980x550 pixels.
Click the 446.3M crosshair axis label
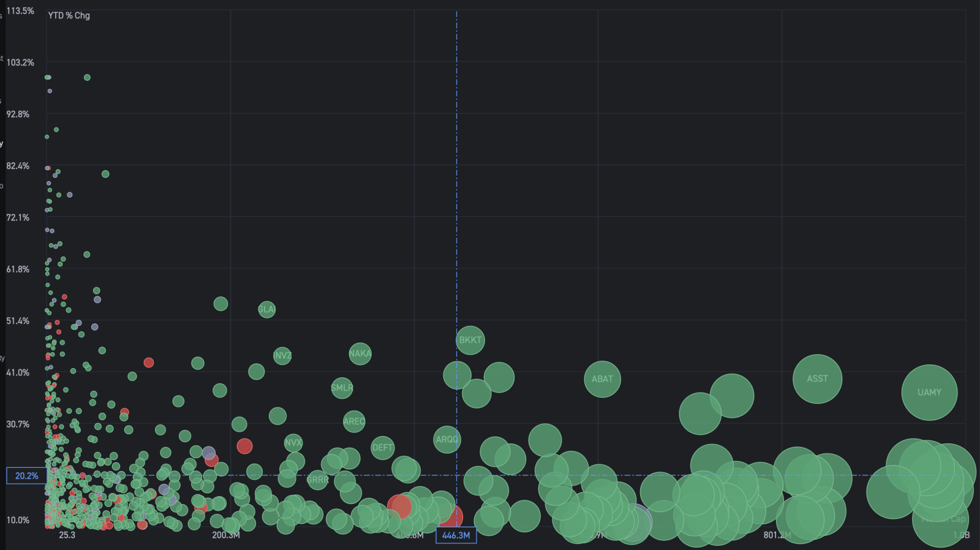coord(456,535)
